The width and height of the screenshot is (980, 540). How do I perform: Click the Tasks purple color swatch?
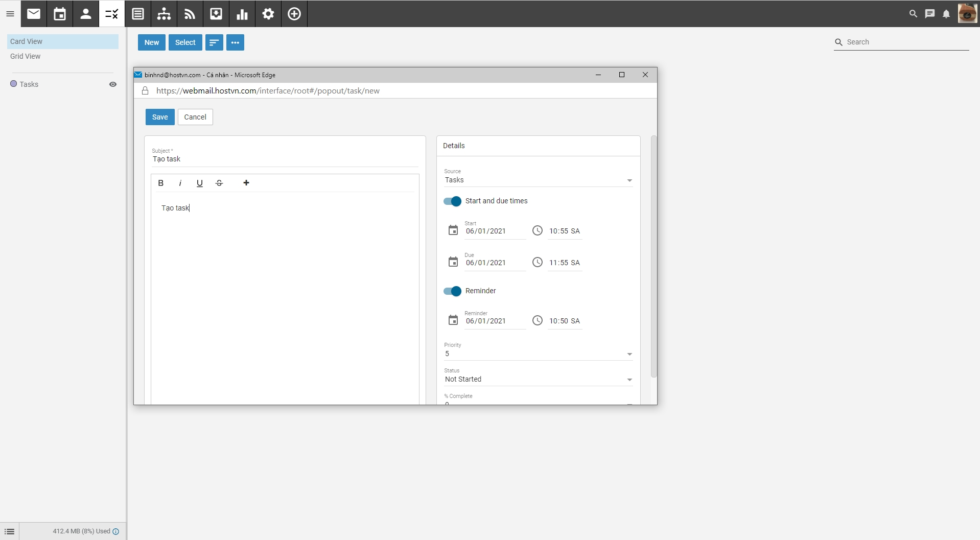click(x=14, y=84)
